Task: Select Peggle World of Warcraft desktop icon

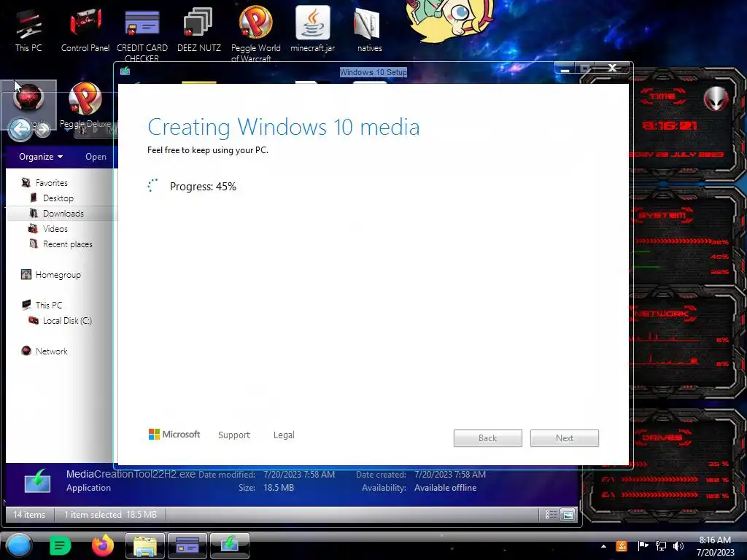Action: pyautogui.click(x=256, y=34)
